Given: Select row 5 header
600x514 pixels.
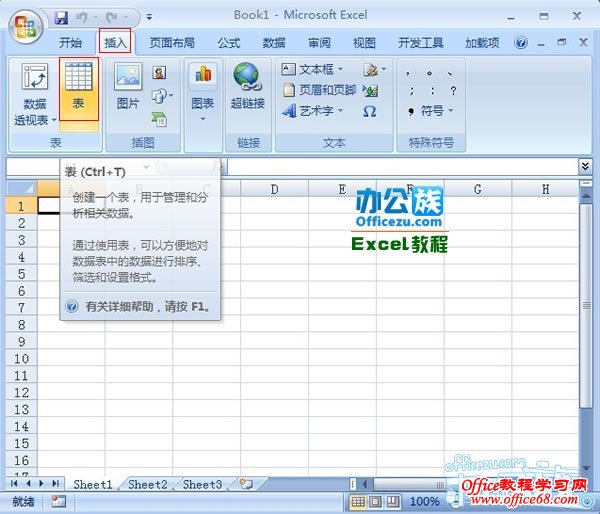Looking at the screenshot, I should (21, 274).
